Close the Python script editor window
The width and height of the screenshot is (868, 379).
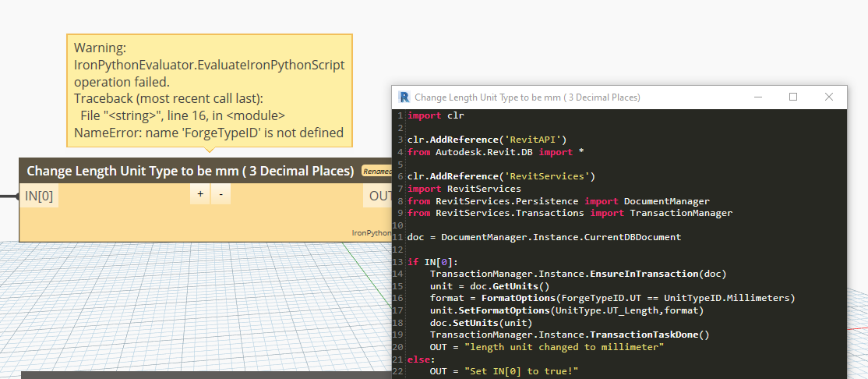(829, 97)
